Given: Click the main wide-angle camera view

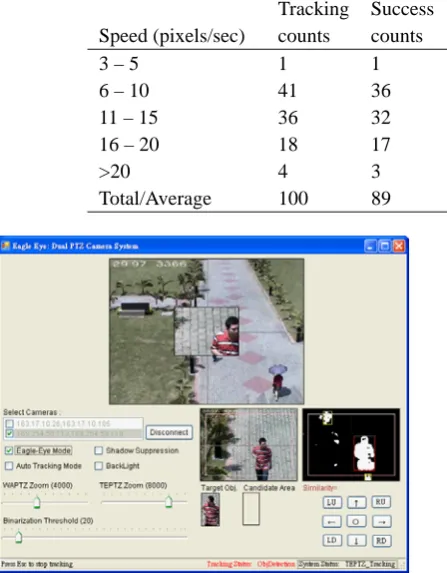Looking at the screenshot, I should tap(207, 331).
